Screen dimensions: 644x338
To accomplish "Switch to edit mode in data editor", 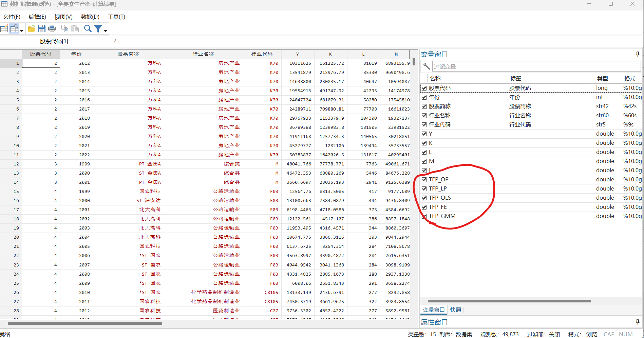I will pos(4,28).
